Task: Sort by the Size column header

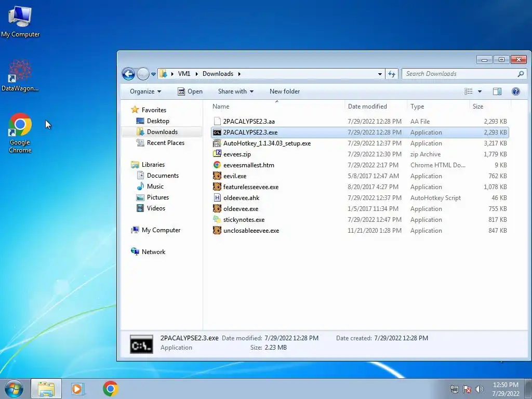Action: pos(478,106)
